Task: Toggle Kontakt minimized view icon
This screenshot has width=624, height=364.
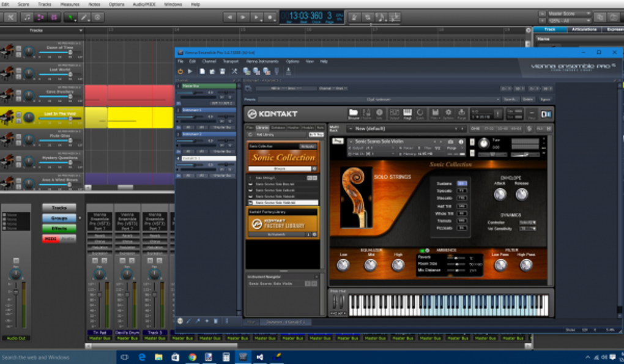Action: click(x=531, y=114)
